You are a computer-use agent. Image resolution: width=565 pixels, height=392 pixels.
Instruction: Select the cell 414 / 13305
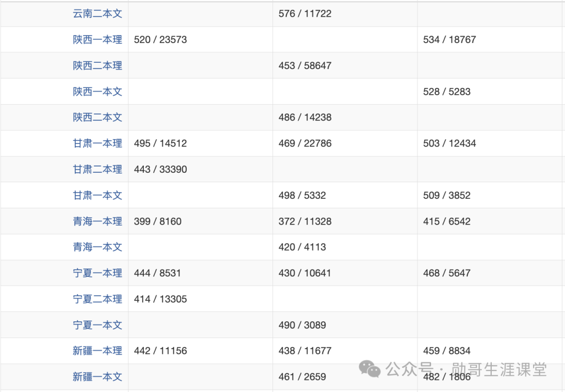(x=200, y=299)
